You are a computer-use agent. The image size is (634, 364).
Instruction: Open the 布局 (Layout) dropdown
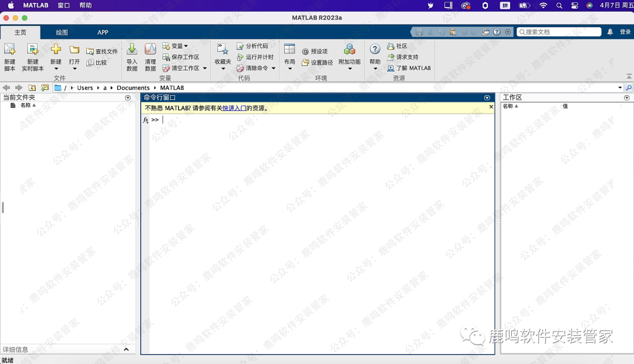[x=289, y=69]
